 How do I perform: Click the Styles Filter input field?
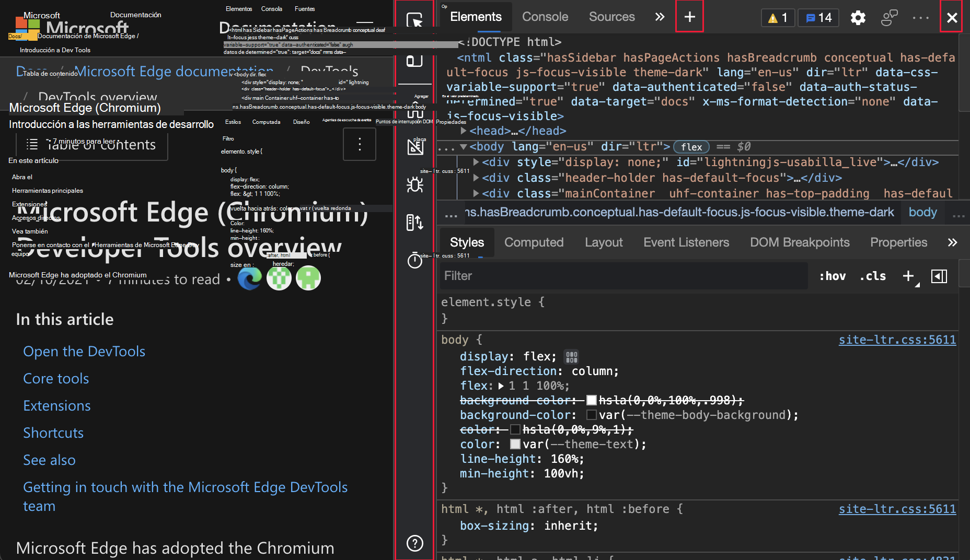tap(623, 276)
